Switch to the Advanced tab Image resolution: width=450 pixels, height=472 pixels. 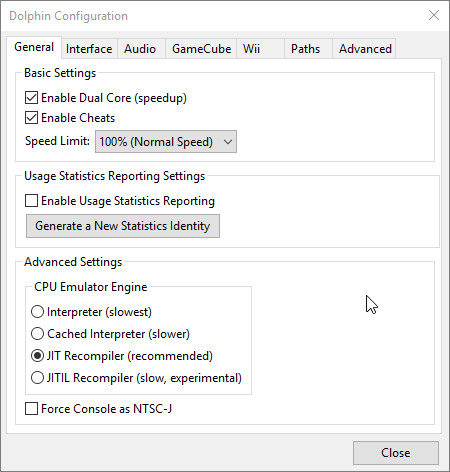[x=364, y=49]
